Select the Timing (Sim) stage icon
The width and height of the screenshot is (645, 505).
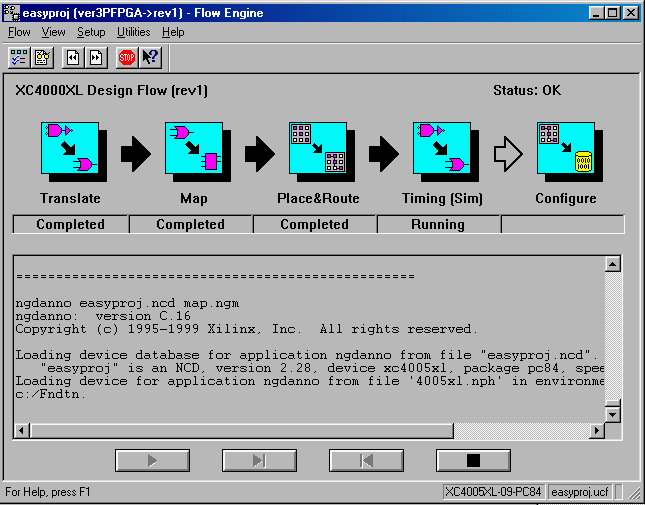click(442, 149)
